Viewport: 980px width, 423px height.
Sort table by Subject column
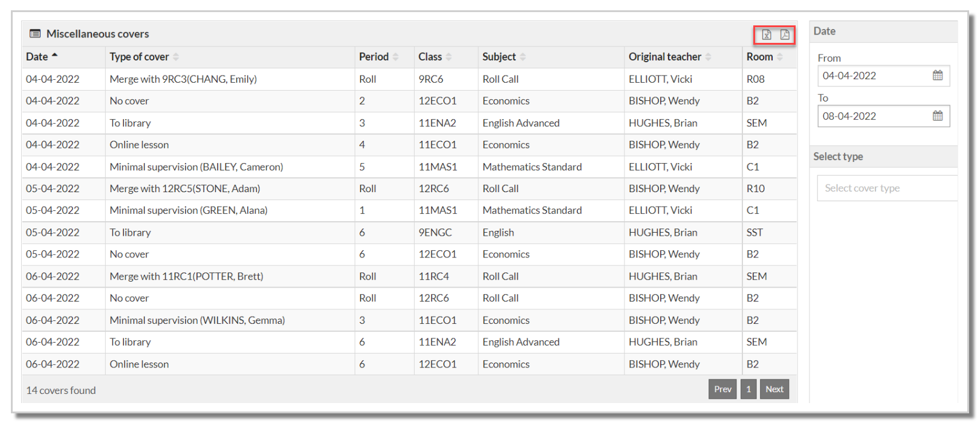coord(522,57)
